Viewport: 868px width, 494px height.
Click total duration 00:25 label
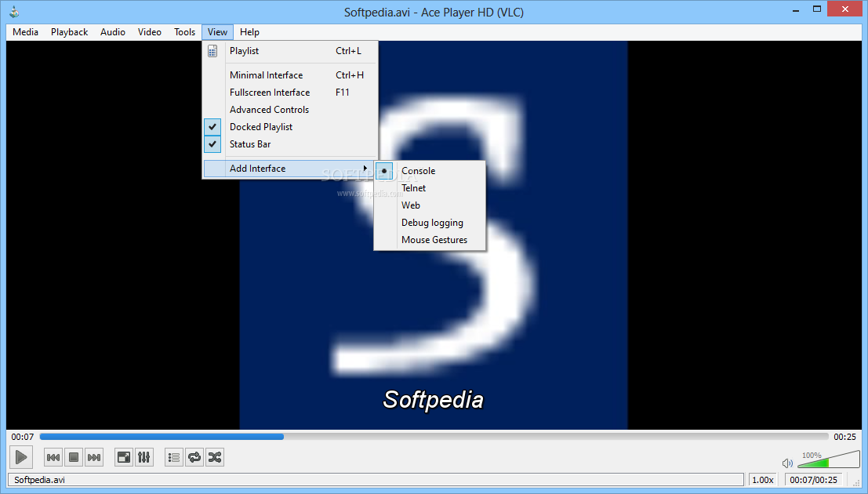[x=844, y=437]
